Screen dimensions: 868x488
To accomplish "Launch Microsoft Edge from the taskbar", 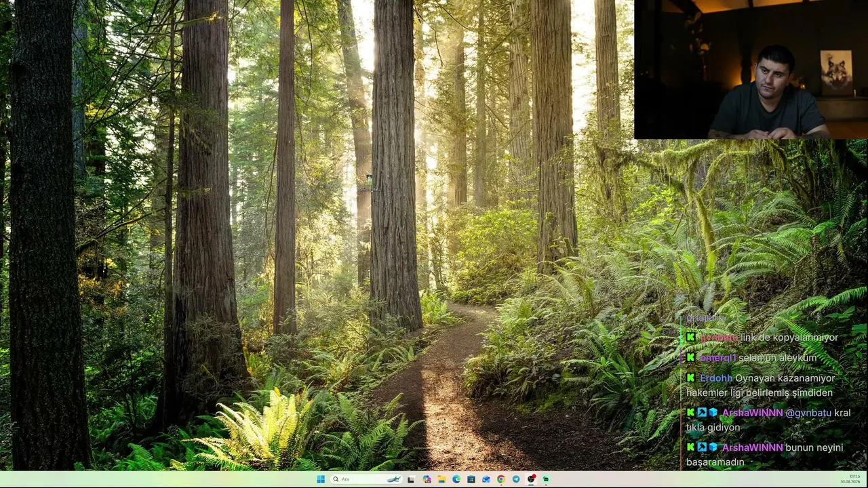I will 456,479.
